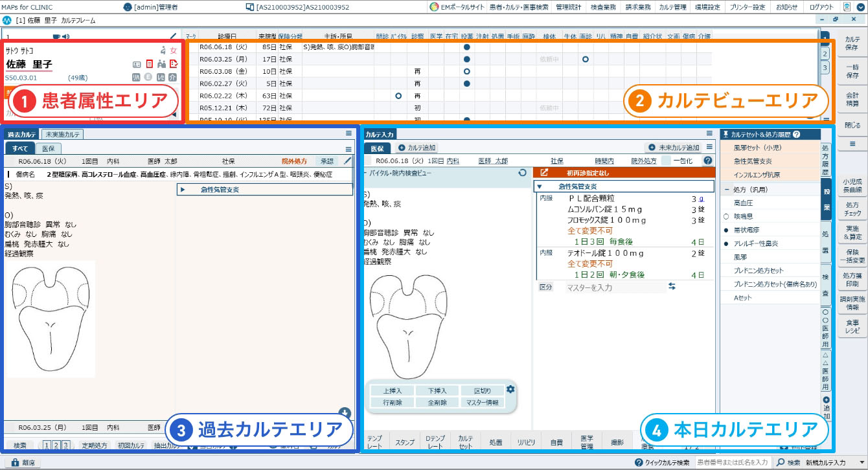Click the family icon in patient area
868x470 pixels.
[x=161, y=64]
